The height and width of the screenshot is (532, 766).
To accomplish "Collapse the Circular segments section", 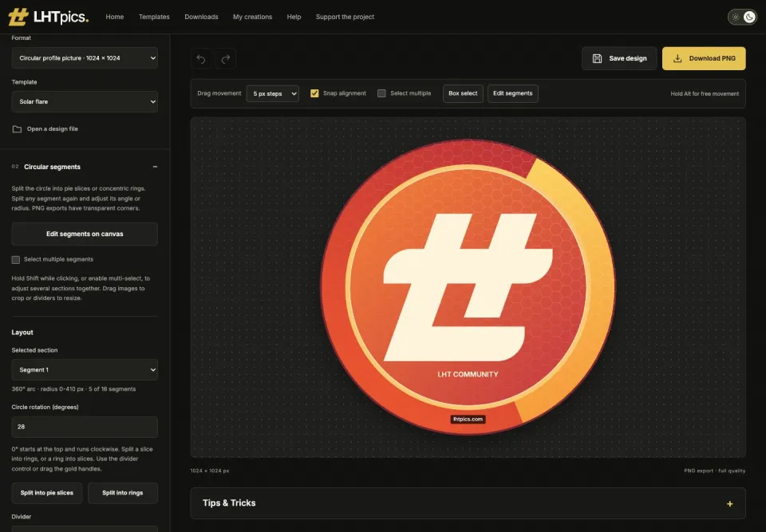I will coord(155,167).
